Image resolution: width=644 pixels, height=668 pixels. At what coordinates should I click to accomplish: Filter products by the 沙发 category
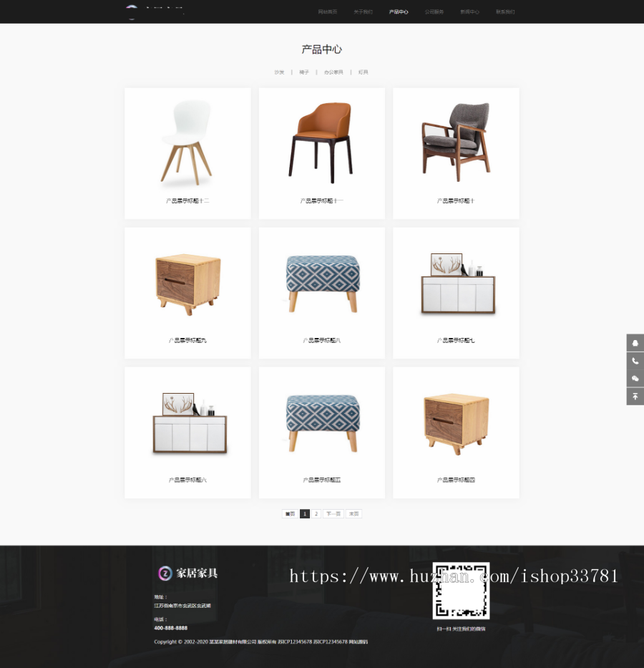tap(279, 72)
